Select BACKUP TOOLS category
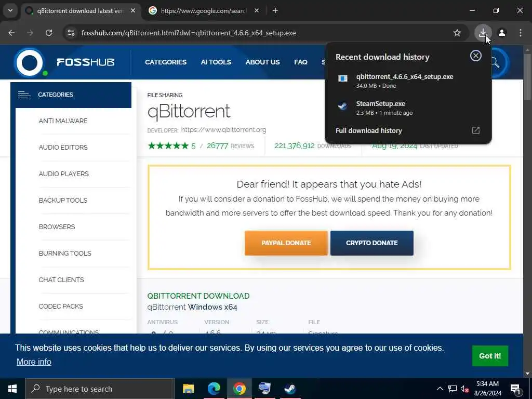 (x=63, y=200)
